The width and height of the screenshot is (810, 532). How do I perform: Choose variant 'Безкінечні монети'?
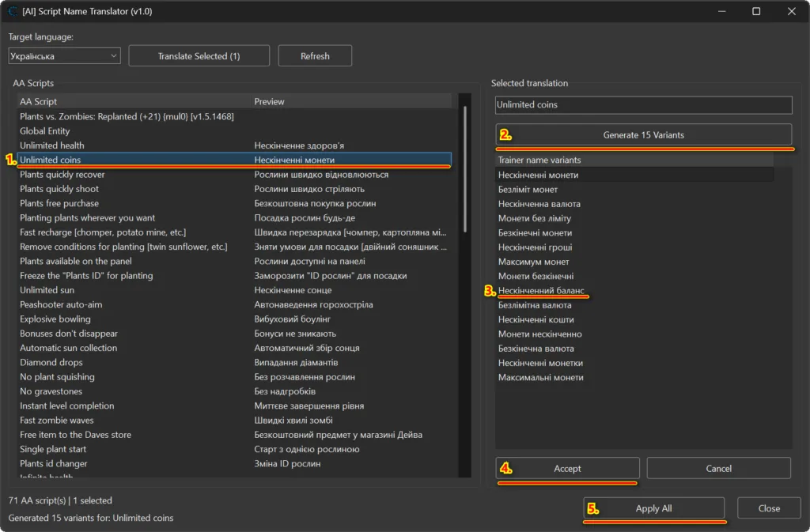[634, 232]
